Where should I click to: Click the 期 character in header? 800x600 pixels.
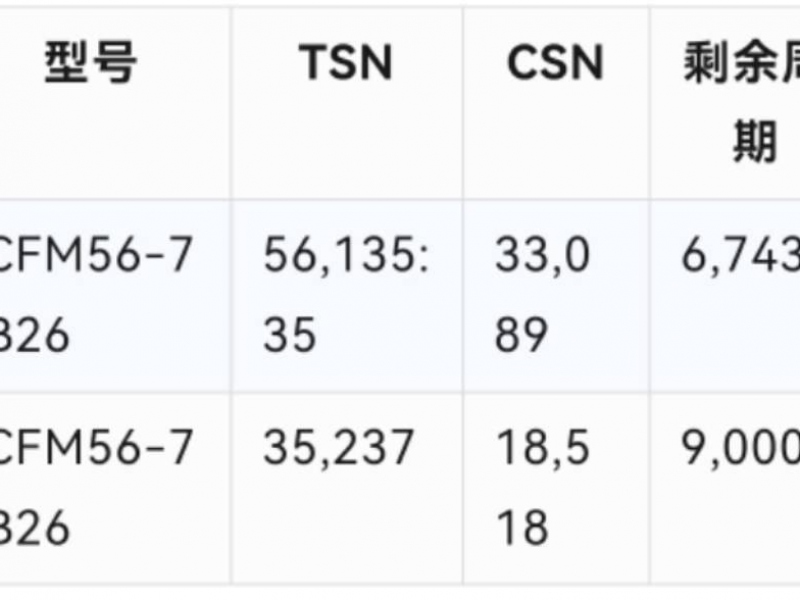click(755, 141)
